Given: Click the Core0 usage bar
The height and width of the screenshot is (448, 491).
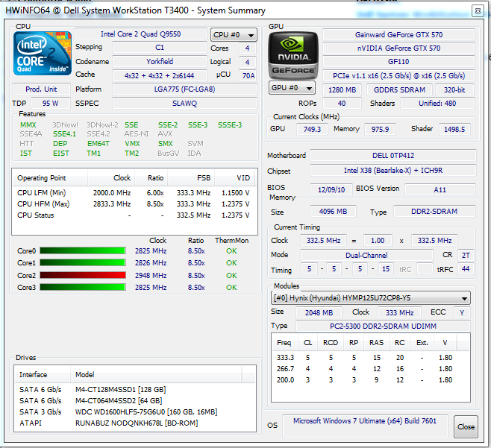Looking at the screenshot, I should (83, 251).
